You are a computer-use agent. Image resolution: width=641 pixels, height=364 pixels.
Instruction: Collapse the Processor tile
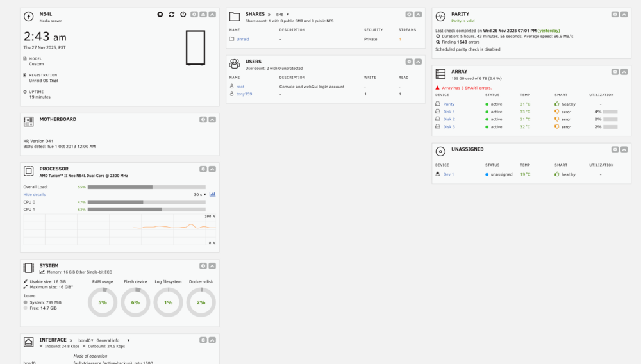click(x=212, y=169)
